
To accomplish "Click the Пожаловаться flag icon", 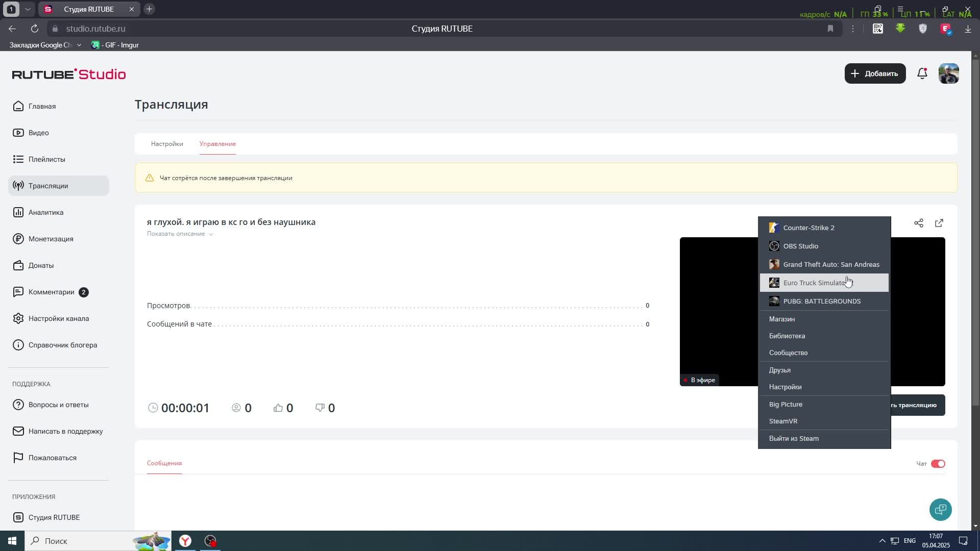I will [x=18, y=458].
